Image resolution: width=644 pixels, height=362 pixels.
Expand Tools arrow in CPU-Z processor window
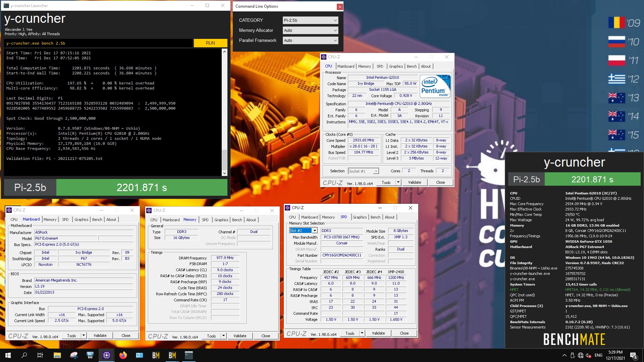[x=398, y=182]
